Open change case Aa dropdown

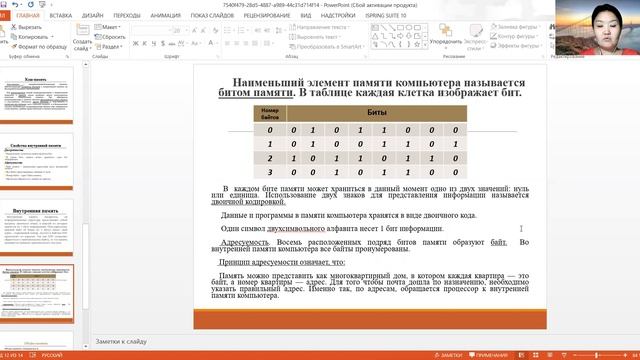195,43
